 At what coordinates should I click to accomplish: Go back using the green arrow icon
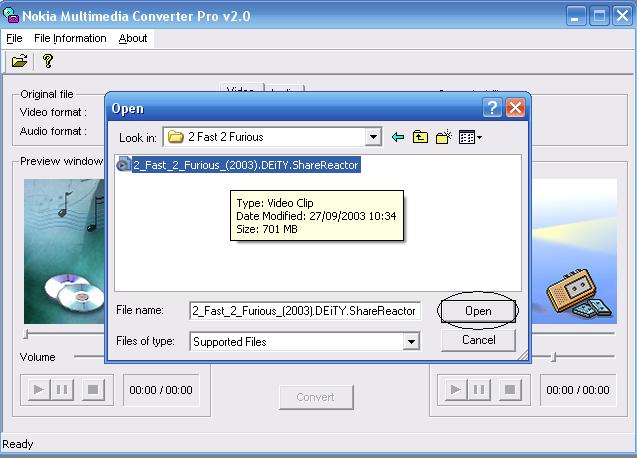(398, 137)
